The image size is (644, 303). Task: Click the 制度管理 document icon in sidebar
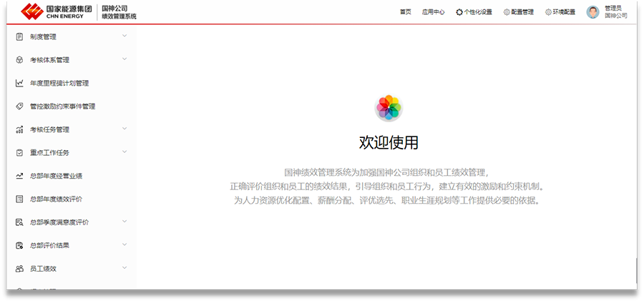(x=19, y=36)
